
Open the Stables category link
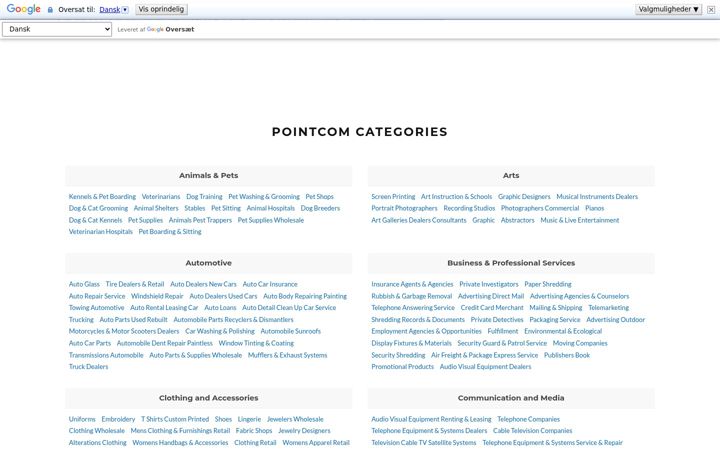tap(195, 208)
